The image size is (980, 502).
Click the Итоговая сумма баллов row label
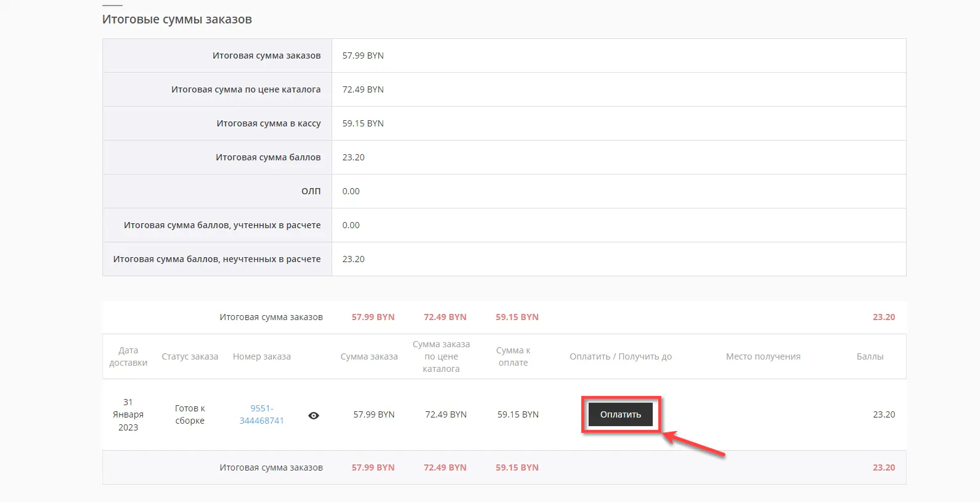coord(267,157)
